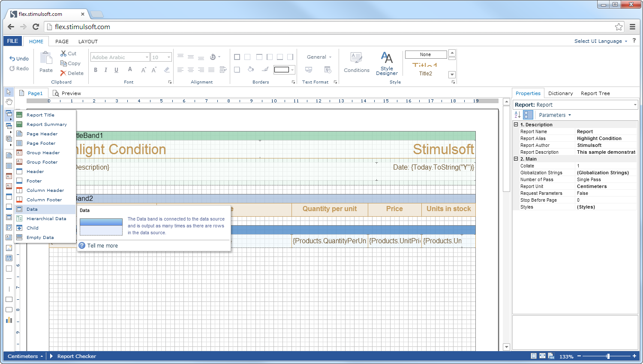
Task: Expand the Parameters dropdown in Properties
Action: tap(555, 115)
